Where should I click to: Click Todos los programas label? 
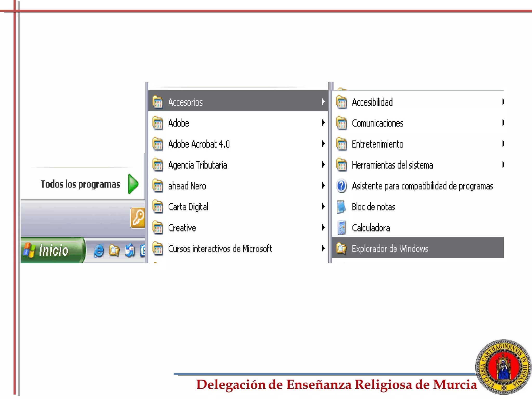[80, 184]
